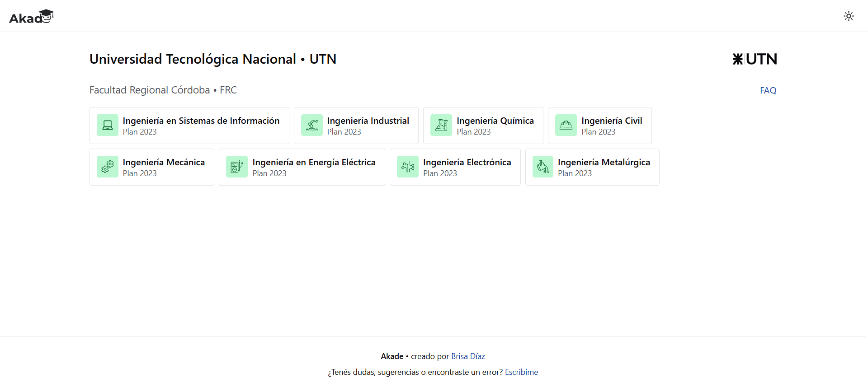This screenshot has width=868, height=392.
Task: Select Ingeniería Mecánica career title
Action: (x=164, y=162)
